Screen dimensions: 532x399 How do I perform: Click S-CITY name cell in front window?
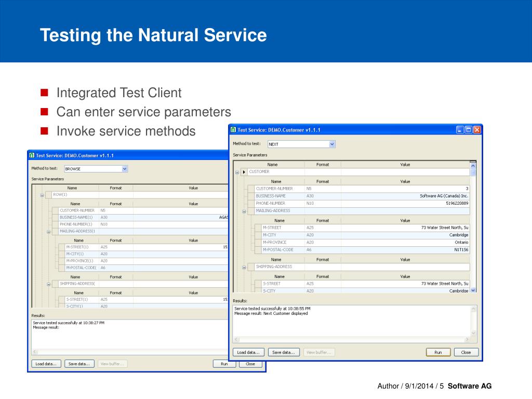(x=283, y=291)
